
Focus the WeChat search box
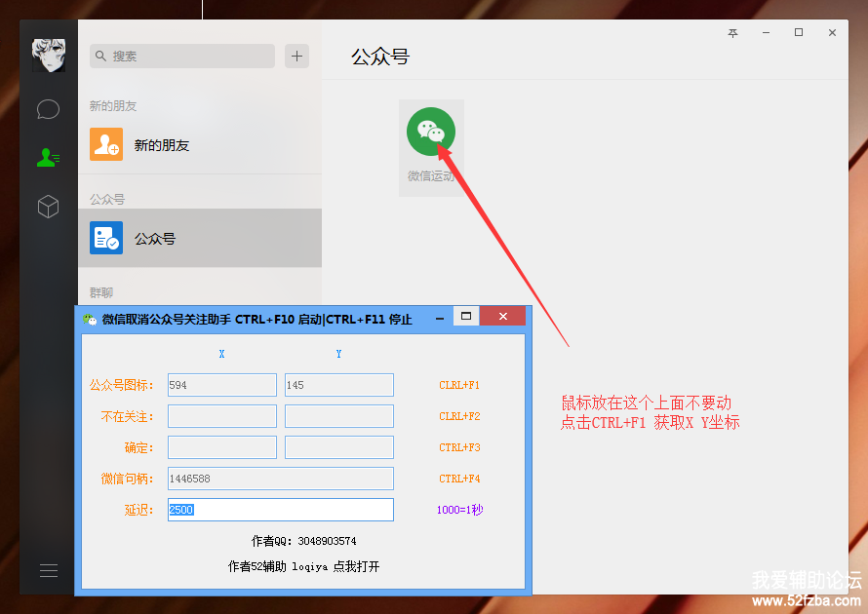coord(182,56)
